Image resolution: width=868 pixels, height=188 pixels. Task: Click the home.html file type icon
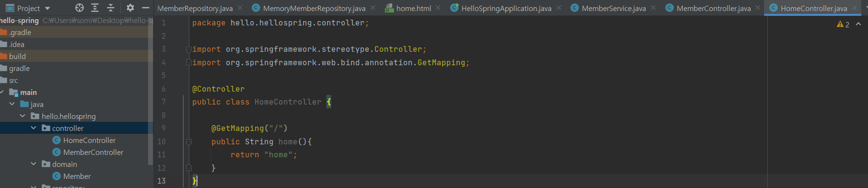coord(389,8)
